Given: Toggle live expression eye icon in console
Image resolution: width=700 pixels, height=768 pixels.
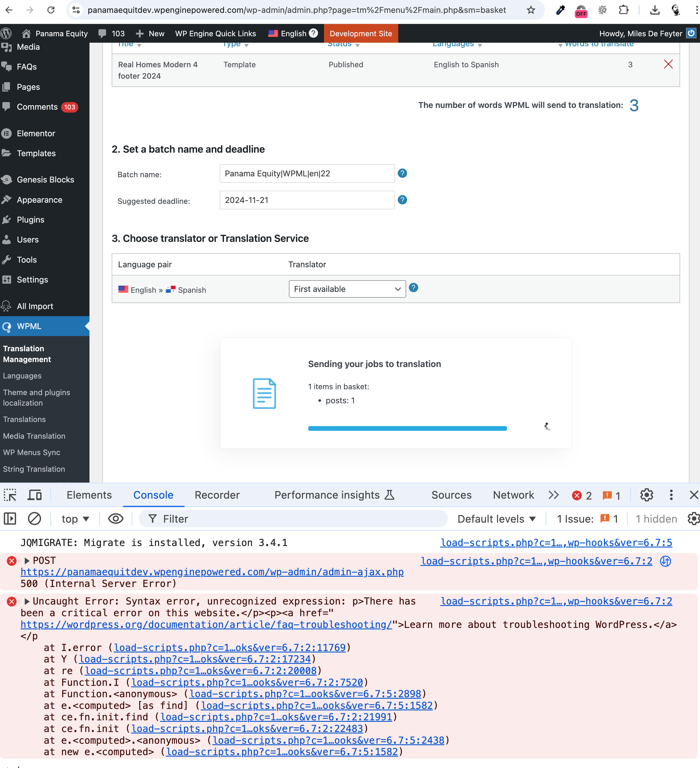Looking at the screenshot, I should (115, 519).
